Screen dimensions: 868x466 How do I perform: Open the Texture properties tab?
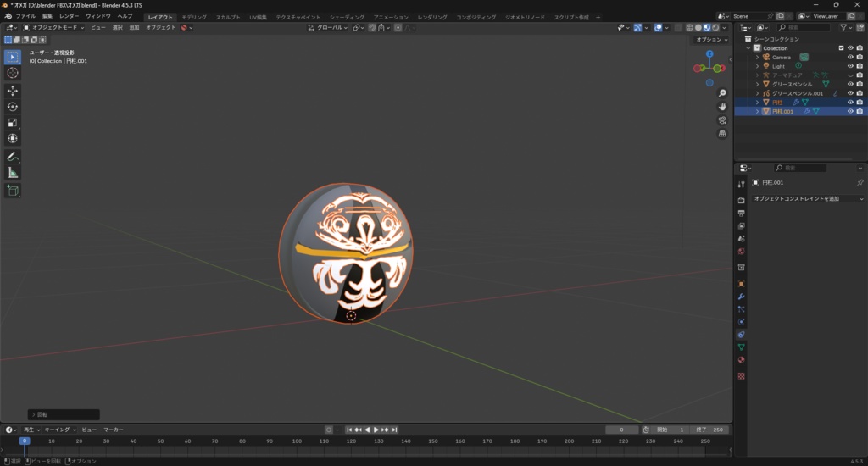tap(741, 376)
